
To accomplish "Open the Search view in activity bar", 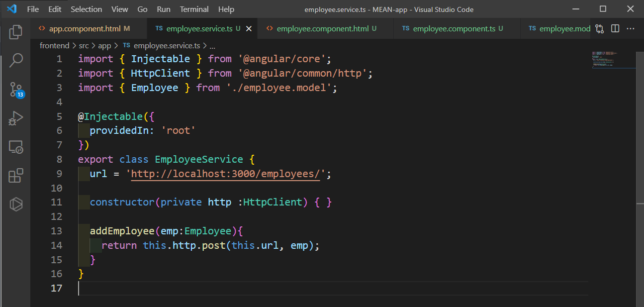I will [15, 61].
